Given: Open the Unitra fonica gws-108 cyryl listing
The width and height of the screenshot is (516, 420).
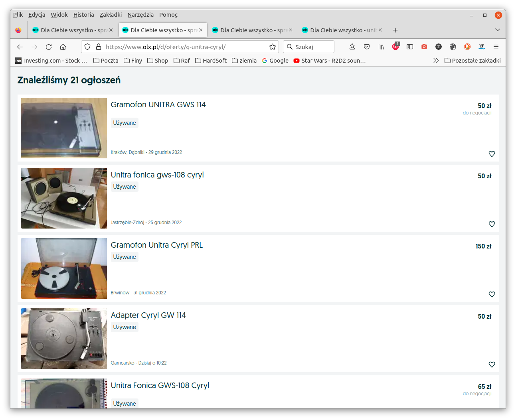Looking at the screenshot, I should tap(157, 175).
